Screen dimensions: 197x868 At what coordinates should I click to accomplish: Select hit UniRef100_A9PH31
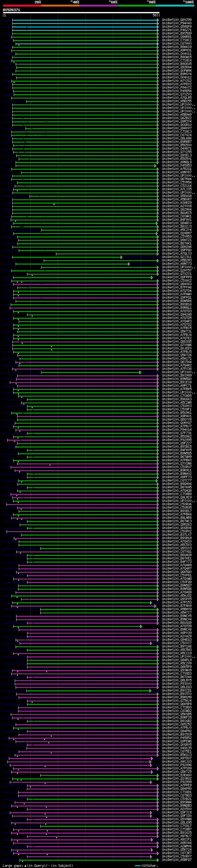(177, 50)
